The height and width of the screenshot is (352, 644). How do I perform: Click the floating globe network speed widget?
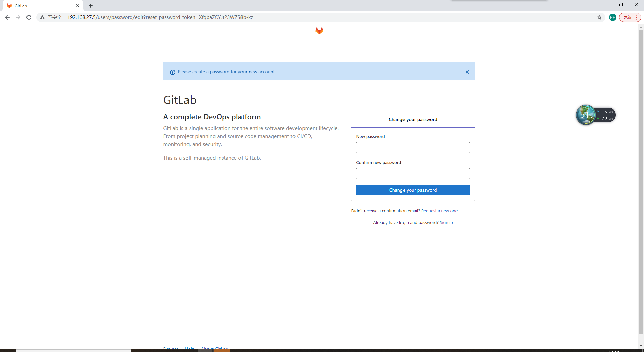[586, 115]
